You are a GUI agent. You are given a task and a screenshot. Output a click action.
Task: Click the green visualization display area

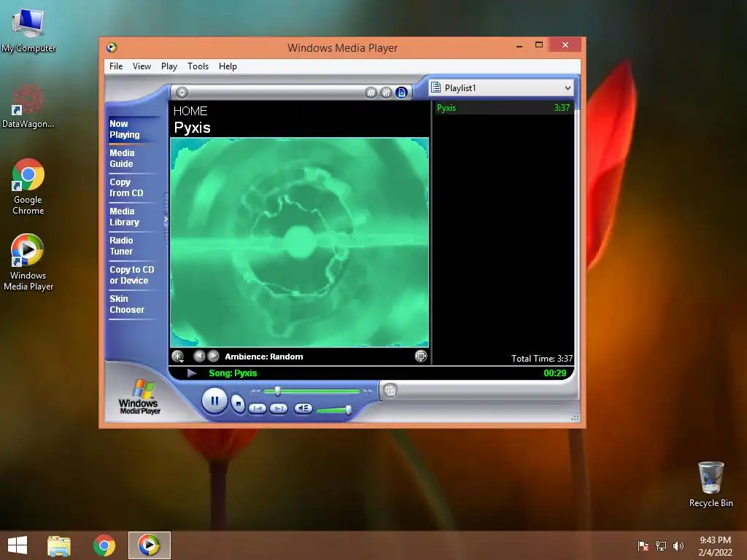(300, 242)
